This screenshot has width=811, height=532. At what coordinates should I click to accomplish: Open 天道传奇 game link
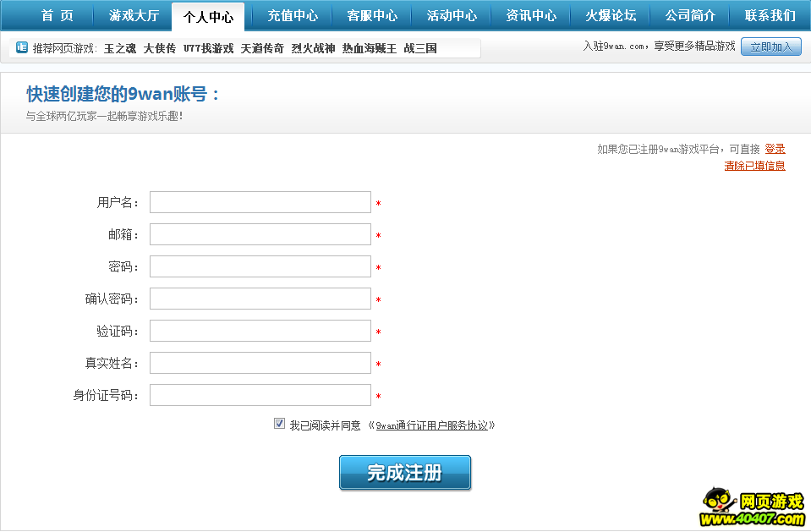[262, 49]
